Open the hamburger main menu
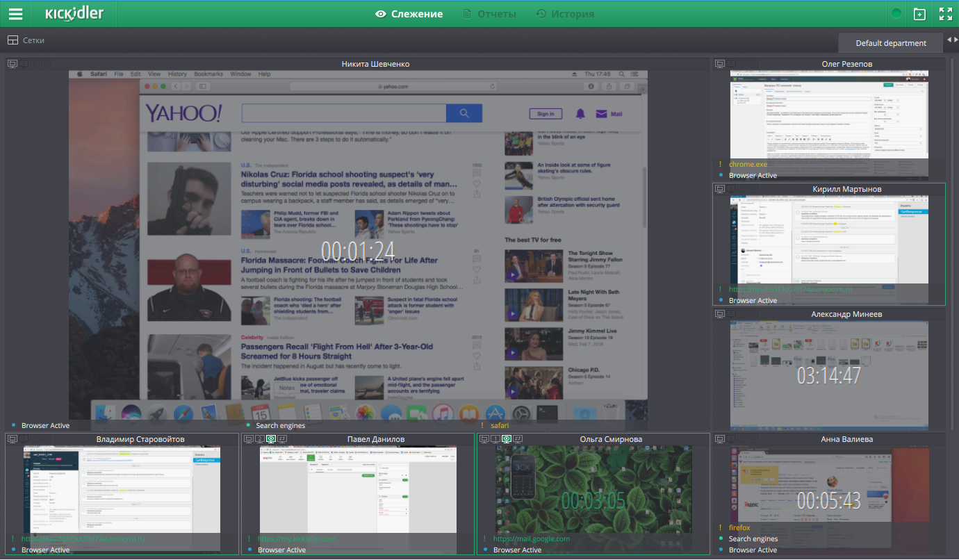This screenshot has height=560, width=959. 15,14
